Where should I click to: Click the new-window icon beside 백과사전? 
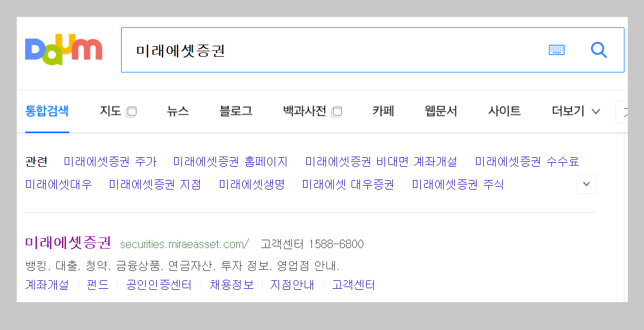pos(337,111)
